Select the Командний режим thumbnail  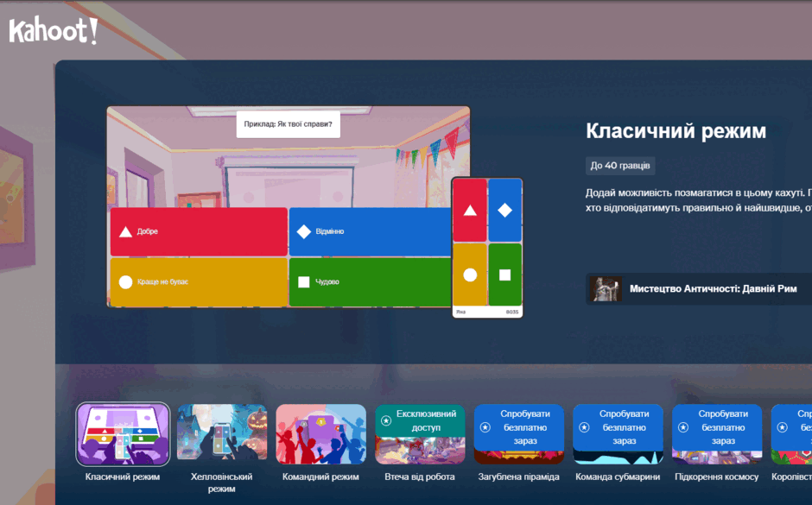320,433
